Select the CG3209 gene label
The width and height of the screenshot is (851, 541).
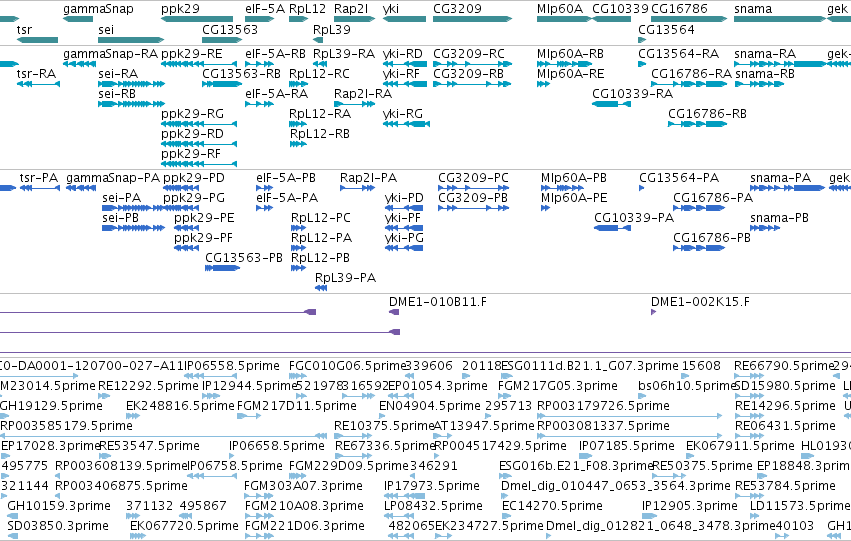coord(457,9)
